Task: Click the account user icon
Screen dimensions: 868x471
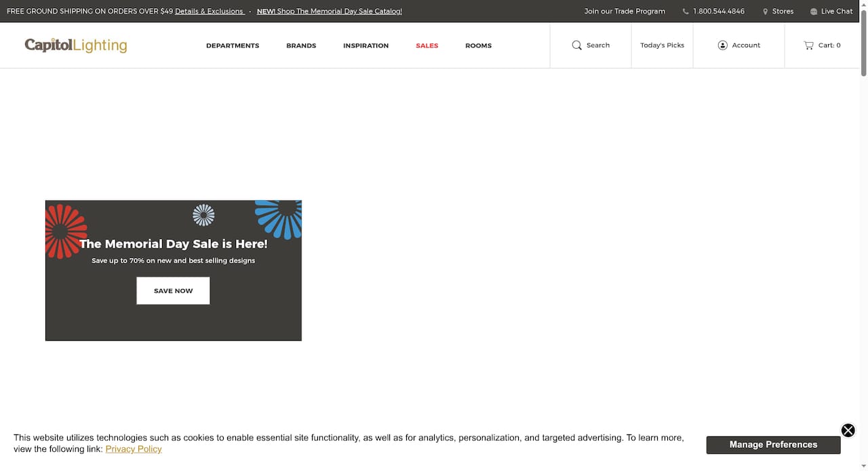Action: [722, 45]
